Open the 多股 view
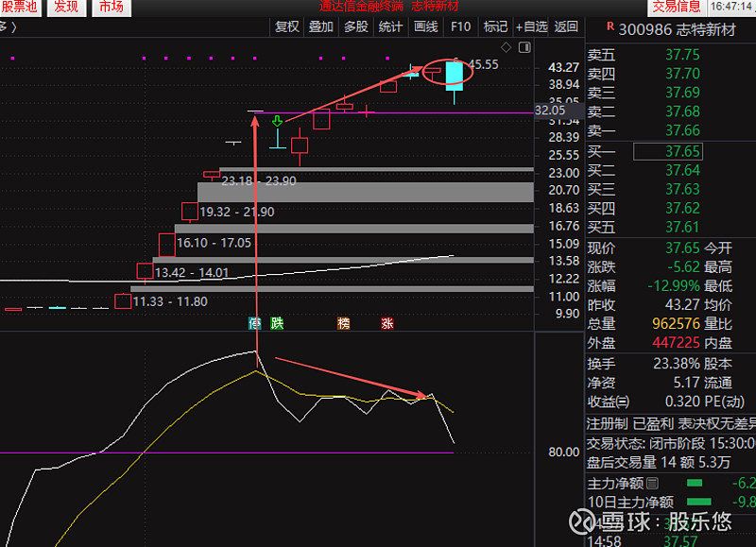The image size is (756, 547). 356,27
